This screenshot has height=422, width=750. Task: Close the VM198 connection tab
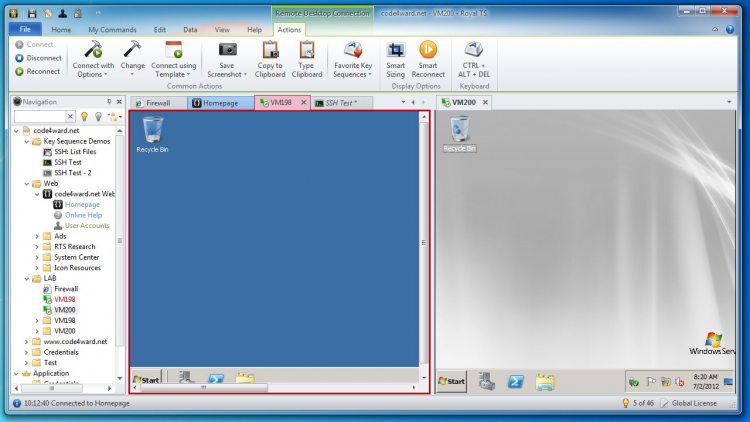point(303,102)
